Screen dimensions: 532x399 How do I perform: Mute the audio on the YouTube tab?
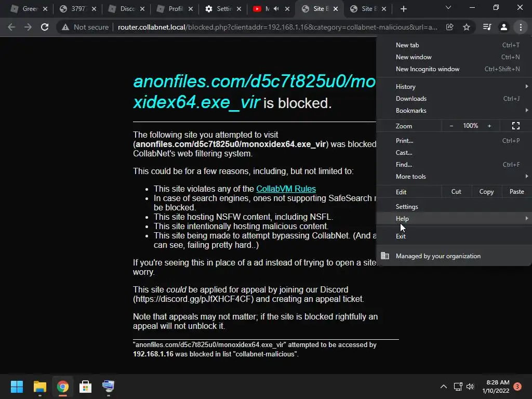(x=276, y=9)
